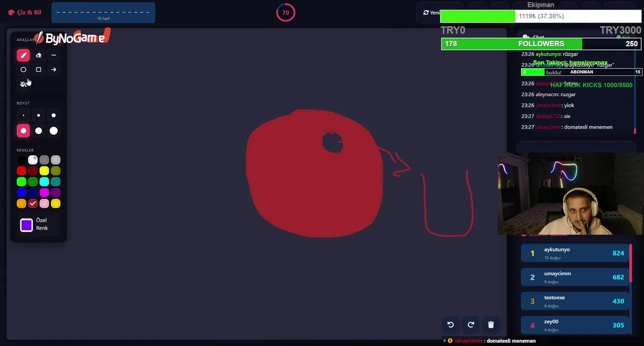Pick the dark gray color swatch
The height and width of the screenshot is (346, 644).
(44, 160)
